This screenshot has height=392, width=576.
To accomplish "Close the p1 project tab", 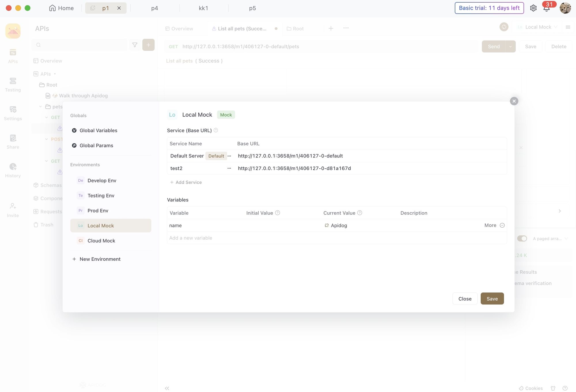I will tap(119, 8).
